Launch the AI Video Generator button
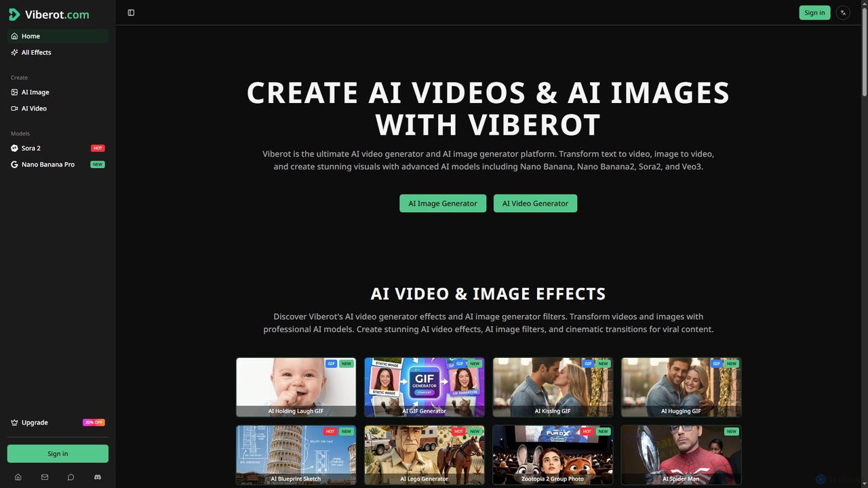This screenshot has height=488, width=868. tap(535, 203)
